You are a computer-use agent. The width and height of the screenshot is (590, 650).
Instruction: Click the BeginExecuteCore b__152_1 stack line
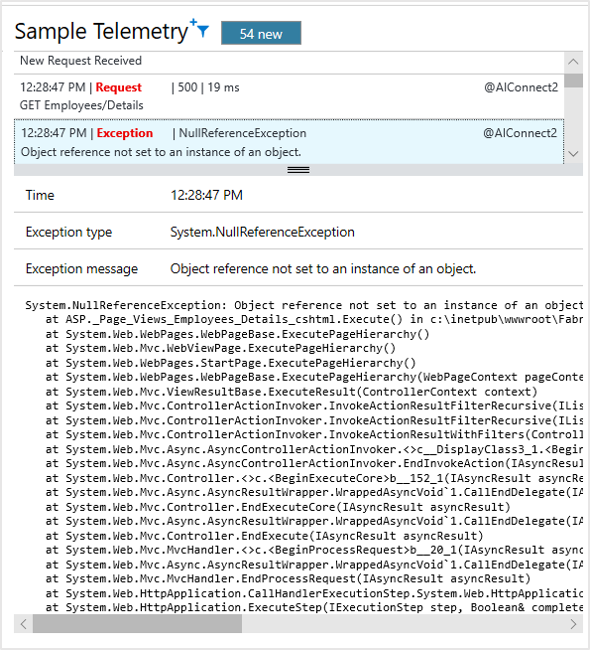[314, 478]
